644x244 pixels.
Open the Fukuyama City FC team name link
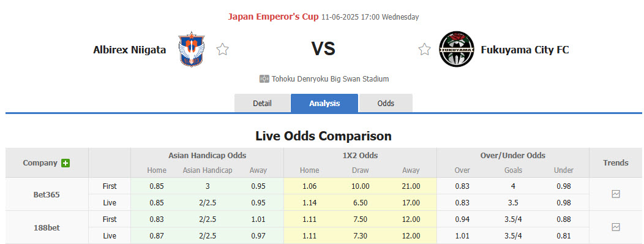(525, 50)
